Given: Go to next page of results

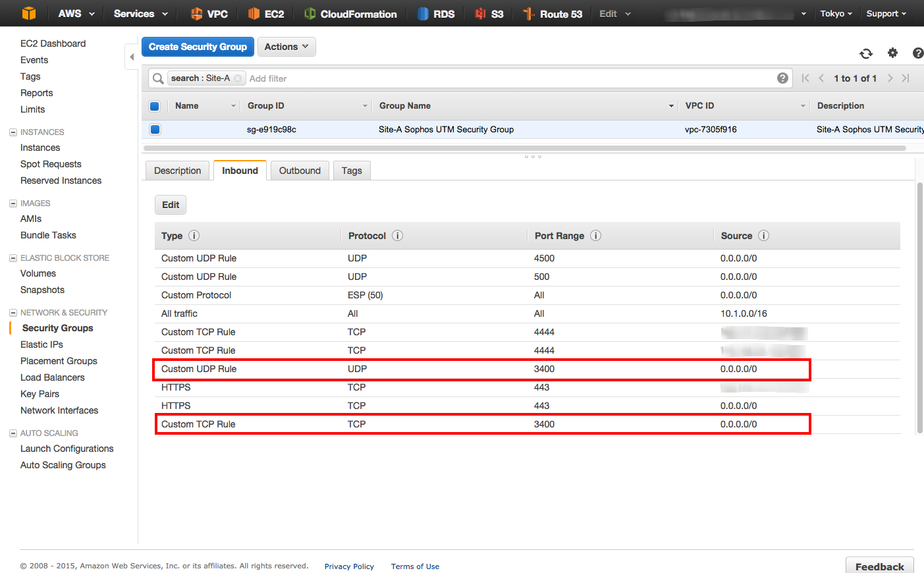Looking at the screenshot, I should pos(890,78).
